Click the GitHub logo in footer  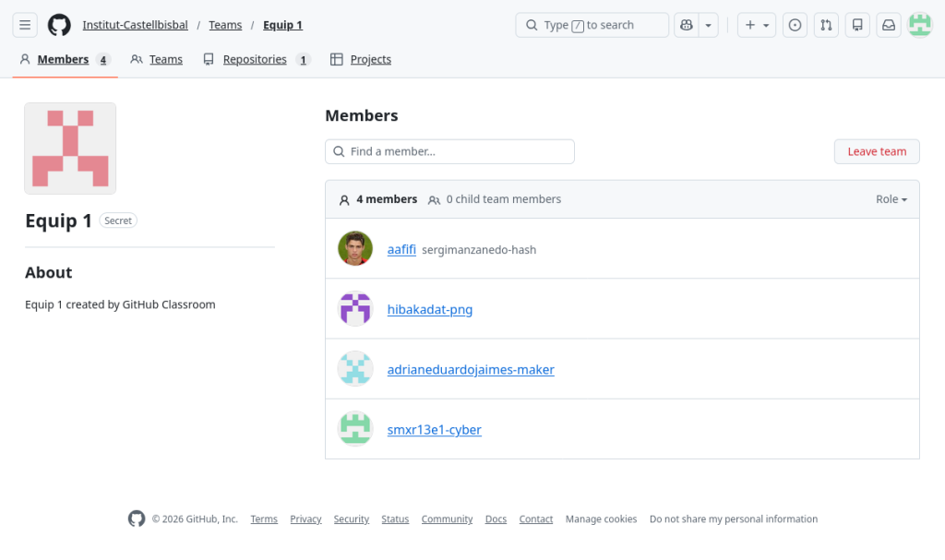coord(137,518)
